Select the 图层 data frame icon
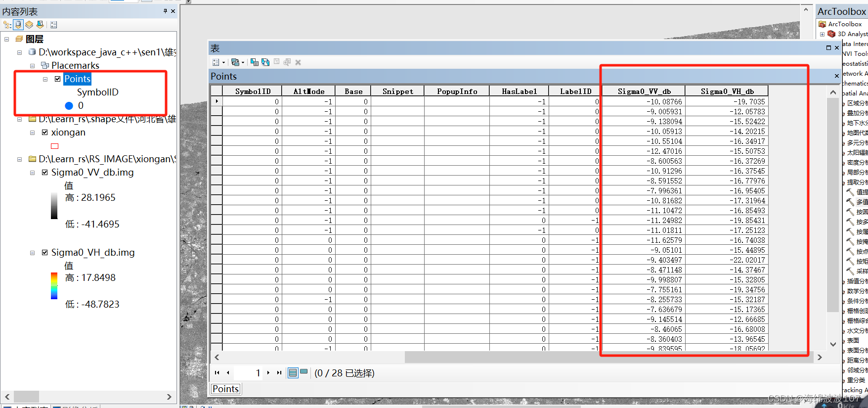Screen dimensions: 868x408 [19, 39]
